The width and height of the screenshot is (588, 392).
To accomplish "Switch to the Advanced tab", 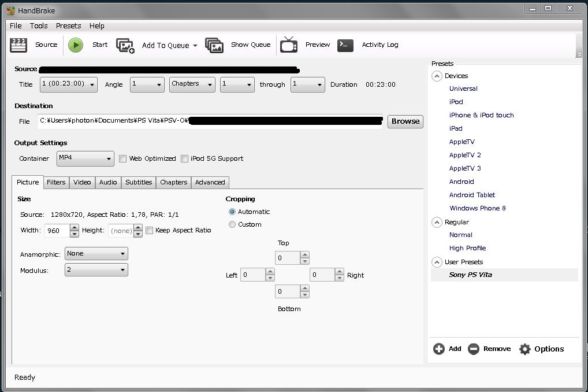I will (210, 182).
